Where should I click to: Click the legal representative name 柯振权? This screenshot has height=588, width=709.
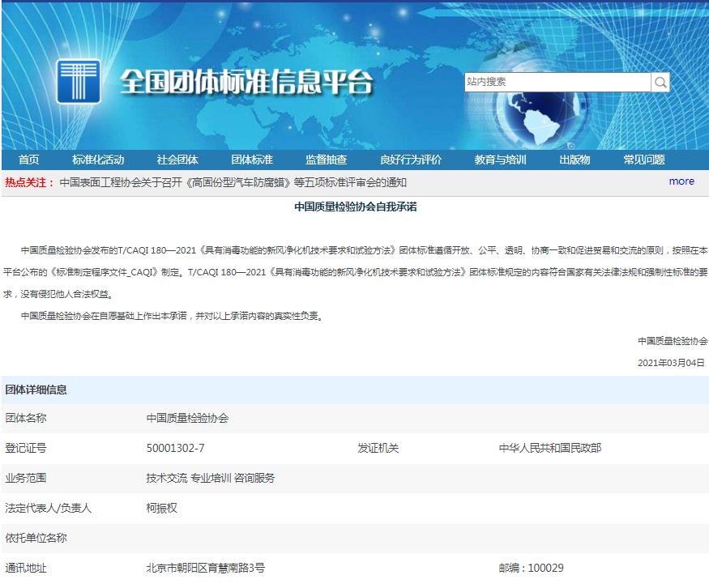[161, 508]
